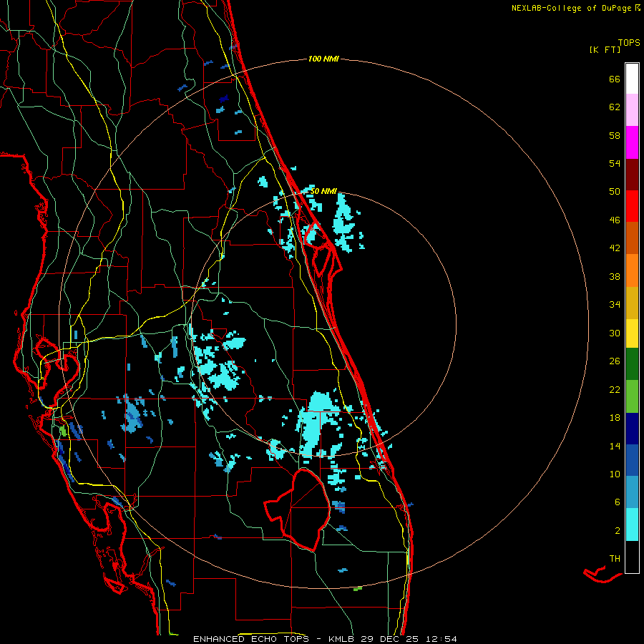This screenshot has width=644, height=644.
Task: Select the light orange color swatch in the legend
Action: point(632,270)
